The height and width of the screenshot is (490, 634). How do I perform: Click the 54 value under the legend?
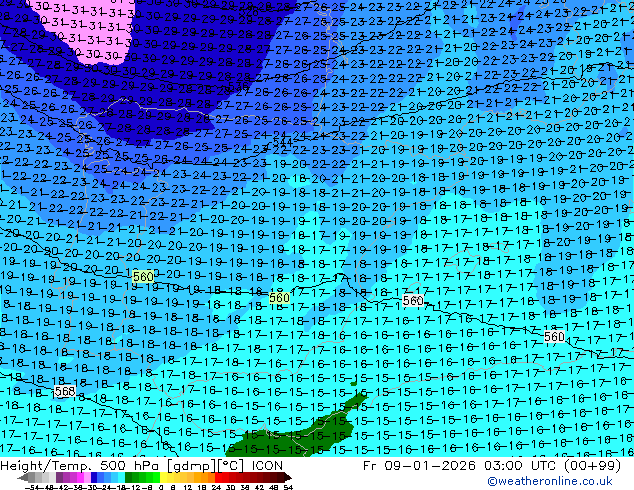[288, 487]
